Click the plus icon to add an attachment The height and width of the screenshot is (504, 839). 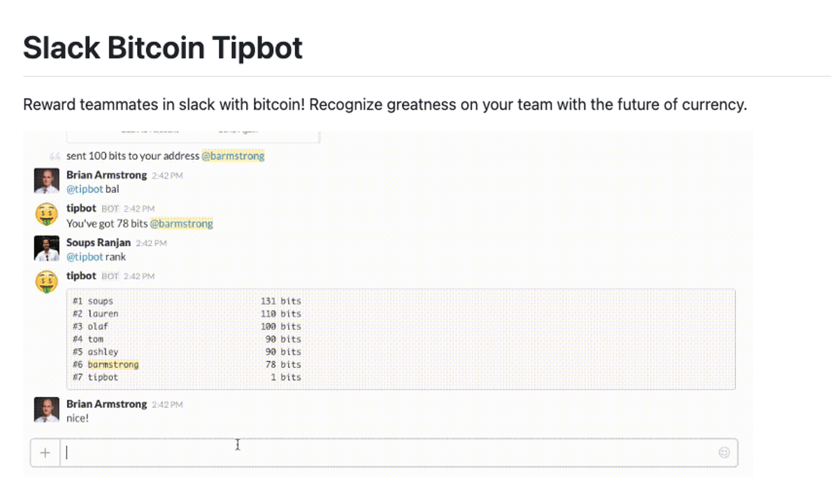45,452
